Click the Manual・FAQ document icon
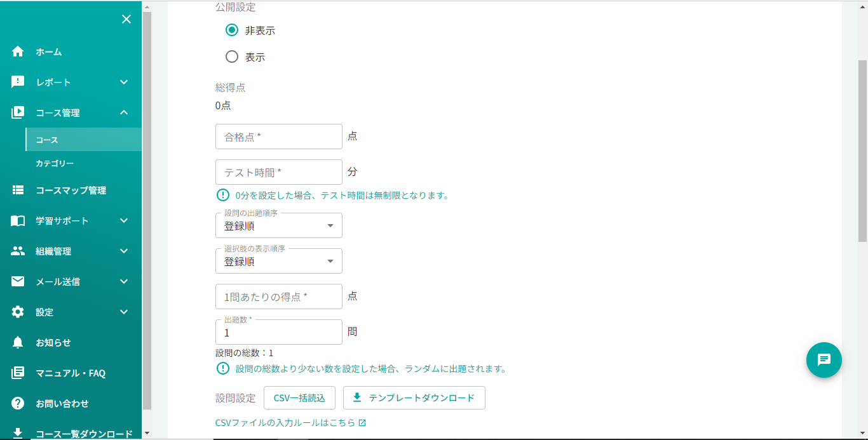 [18, 373]
